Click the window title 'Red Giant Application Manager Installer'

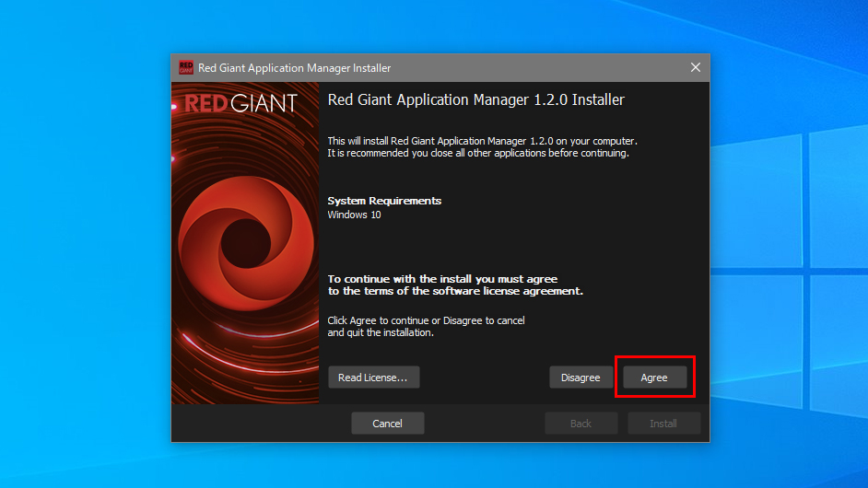coord(295,68)
